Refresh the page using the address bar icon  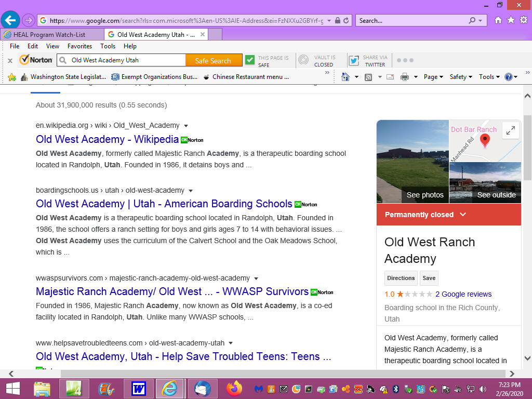(x=345, y=20)
